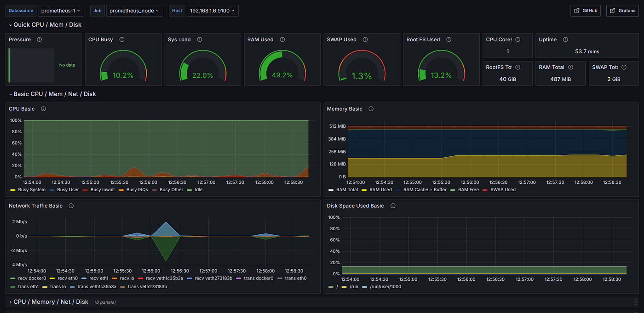Open the Job prometheus_node dropdown
This screenshot has height=313, width=644.
click(x=134, y=11)
